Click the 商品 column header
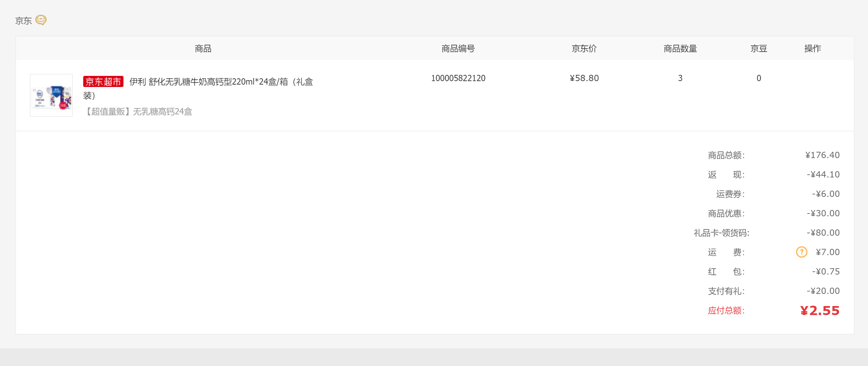The width and height of the screenshot is (868, 366). 203,49
